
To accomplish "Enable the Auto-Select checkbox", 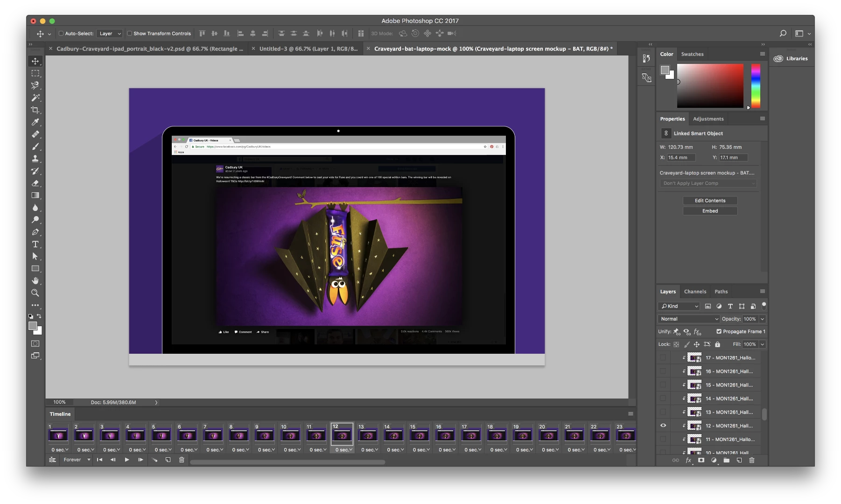I will coord(61,34).
